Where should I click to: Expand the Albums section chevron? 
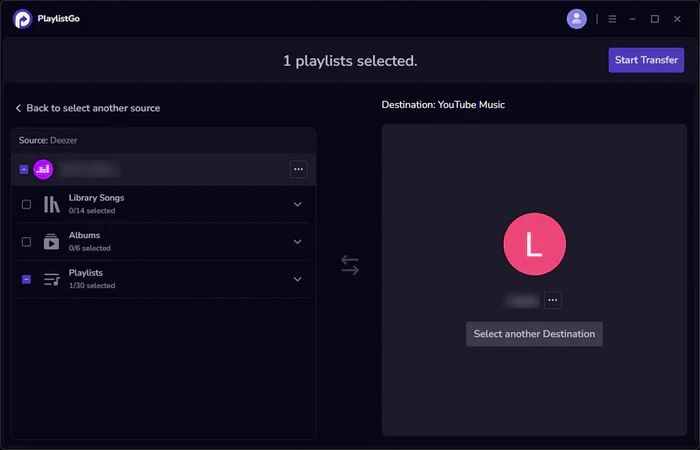point(297,242)
